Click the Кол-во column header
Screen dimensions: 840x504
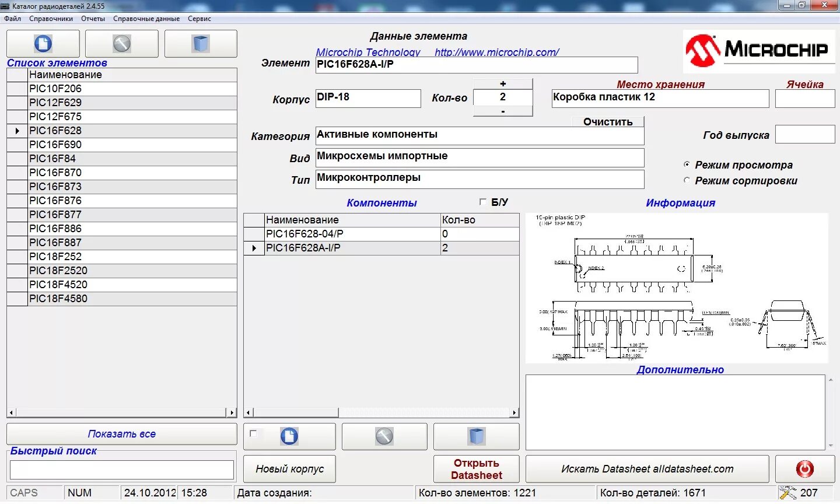[480, 220]
